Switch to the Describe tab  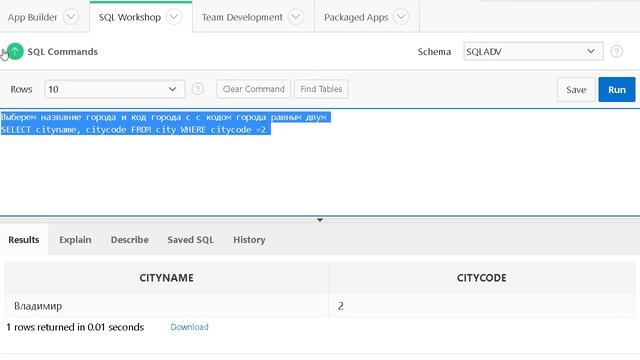pos(130,240)
